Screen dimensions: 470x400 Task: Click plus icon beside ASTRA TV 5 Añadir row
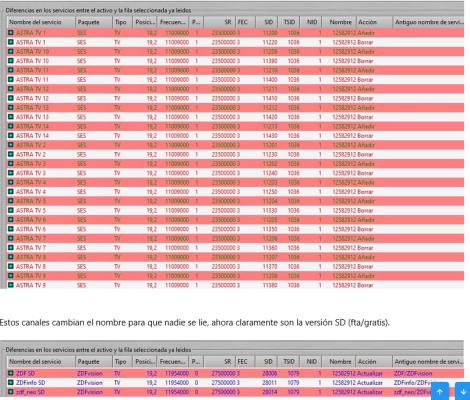pyautogui.click(x=11, y=201)
